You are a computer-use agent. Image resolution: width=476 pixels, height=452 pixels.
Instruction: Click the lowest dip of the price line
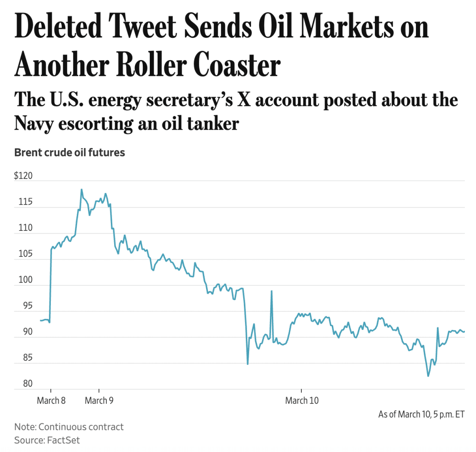coord(428,376)
